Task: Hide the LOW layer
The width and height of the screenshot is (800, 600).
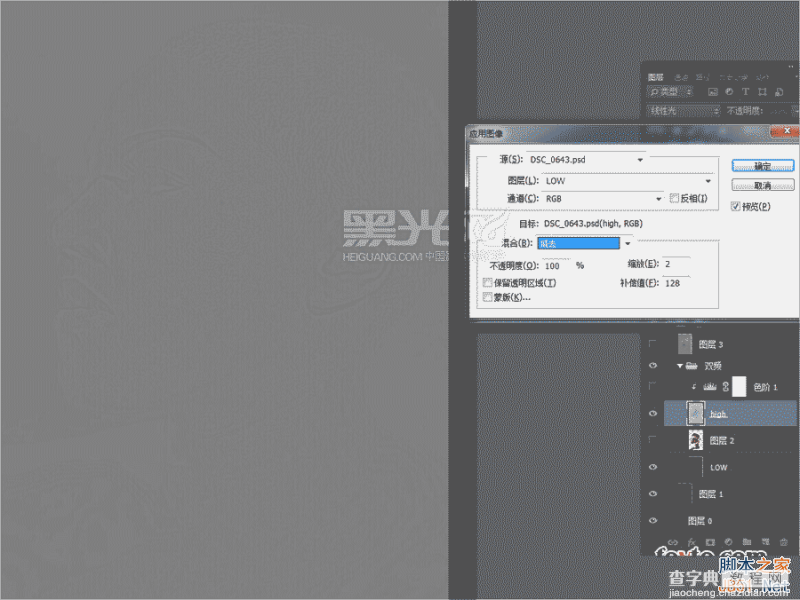Action: [x=653, y=467]
